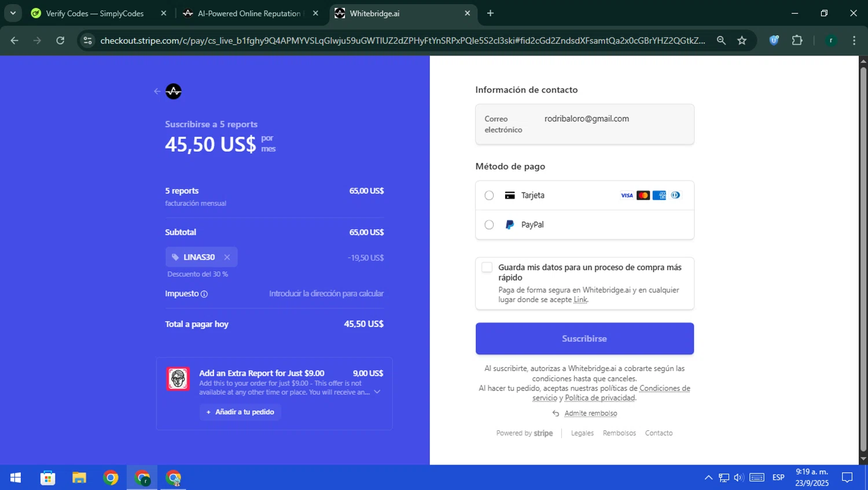Click the ESP language indicator
The width and height of the screenshot is (868, 490).
778,478
